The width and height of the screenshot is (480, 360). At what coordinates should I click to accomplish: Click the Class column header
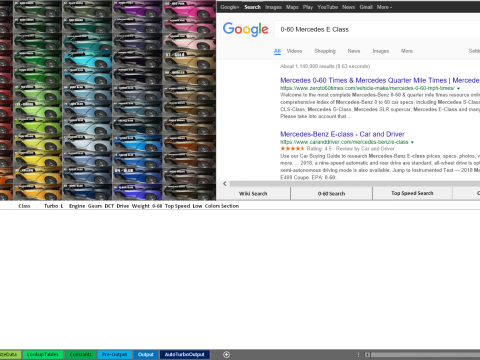(x=24, y=206)
